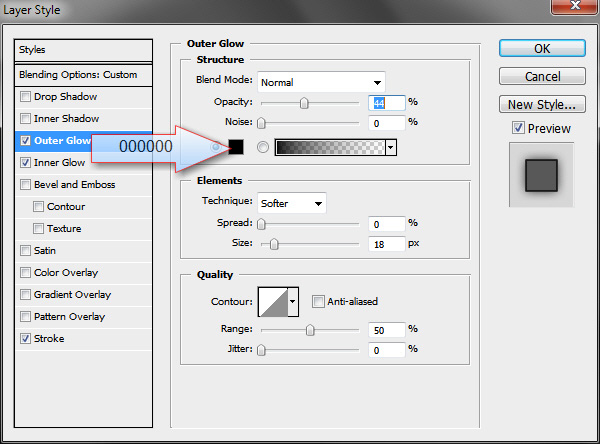The height and width of the screenshot is (444, 600).
Task: Check the Pattern Overlay checkbox
Action: tap(25, 317)
